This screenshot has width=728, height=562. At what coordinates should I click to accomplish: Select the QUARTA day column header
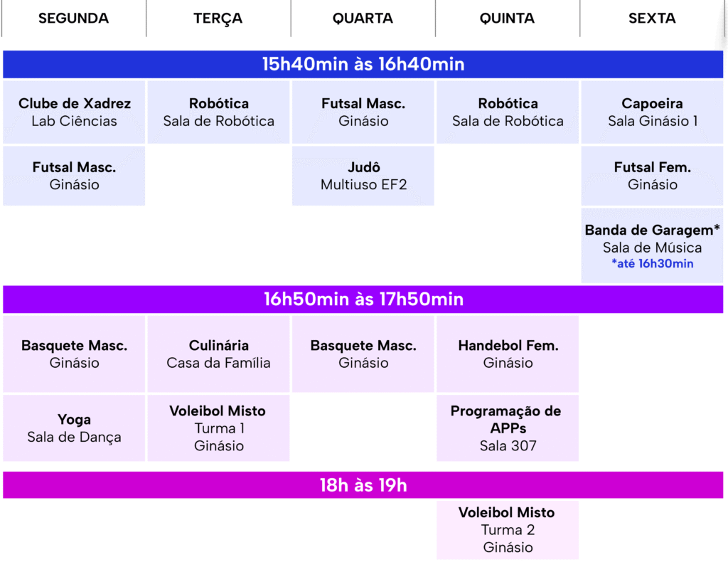pyautogui.click(x=363, y=18)
